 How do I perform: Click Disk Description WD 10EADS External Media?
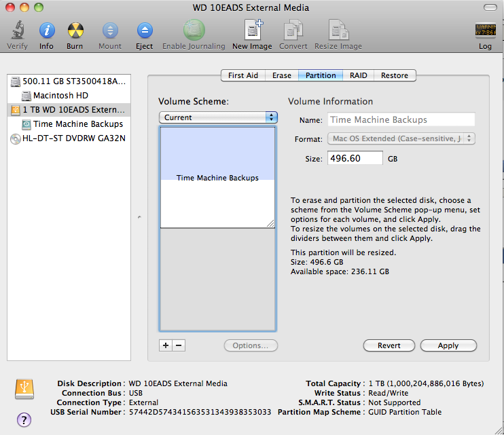[178, 383]
